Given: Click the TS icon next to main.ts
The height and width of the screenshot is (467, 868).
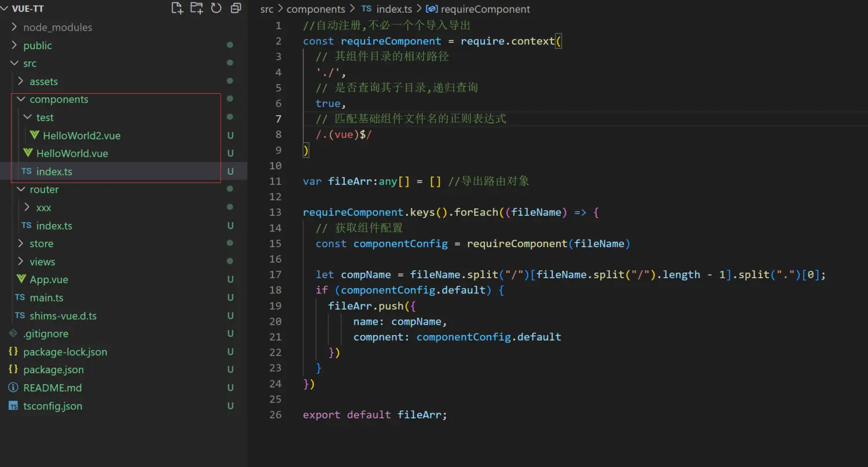Looking at the screenshot, I should (20, 297).
